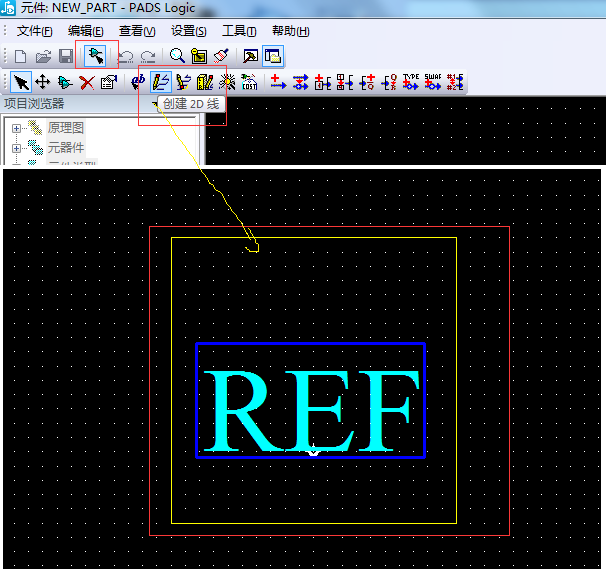606x575 pixels.
Task: Open the 查看(V) menu
Action: click(137, 31)
